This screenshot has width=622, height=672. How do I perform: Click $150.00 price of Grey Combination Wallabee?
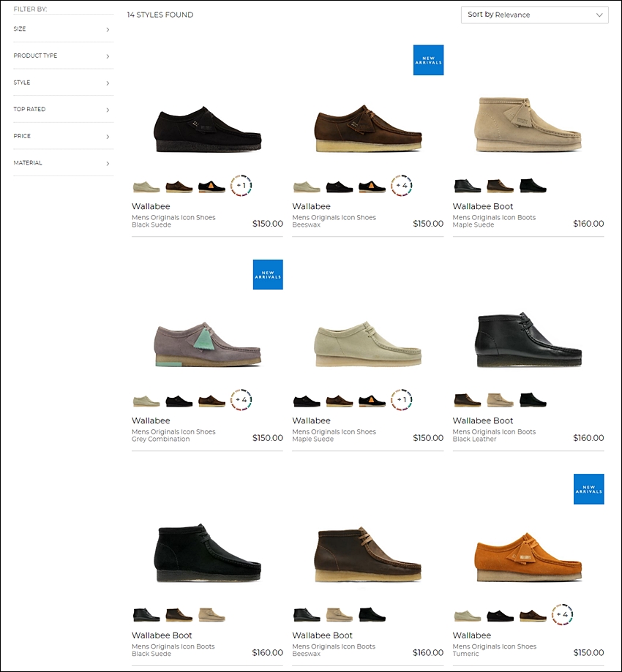tap(268, 438)
